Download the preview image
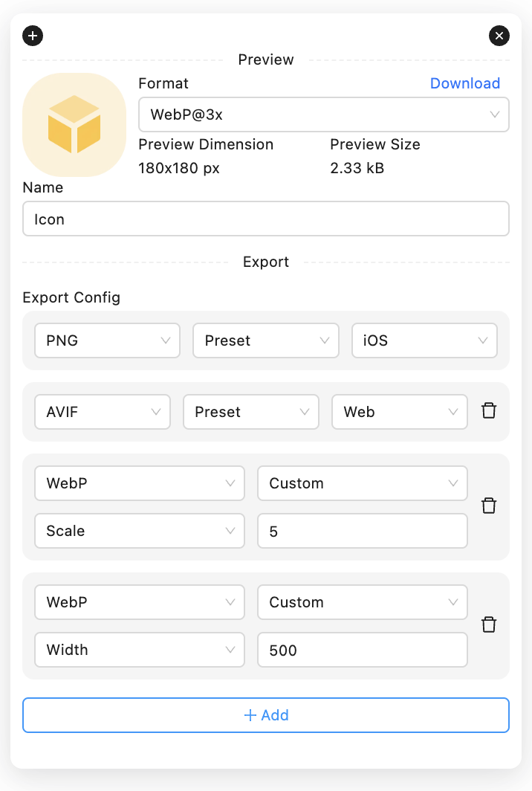The width and height of the screenshot is (532, 791). [x=465, y=83]
